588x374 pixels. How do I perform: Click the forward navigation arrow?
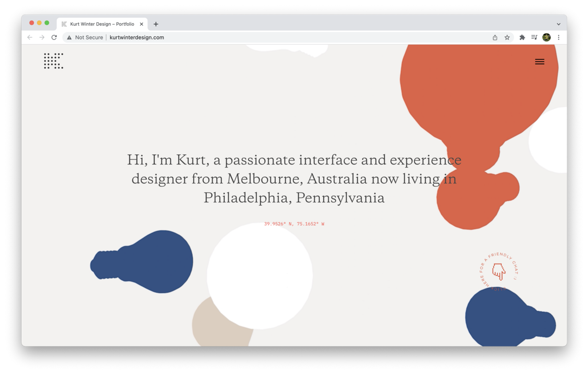pyautogui.click(x=42, y=37)
